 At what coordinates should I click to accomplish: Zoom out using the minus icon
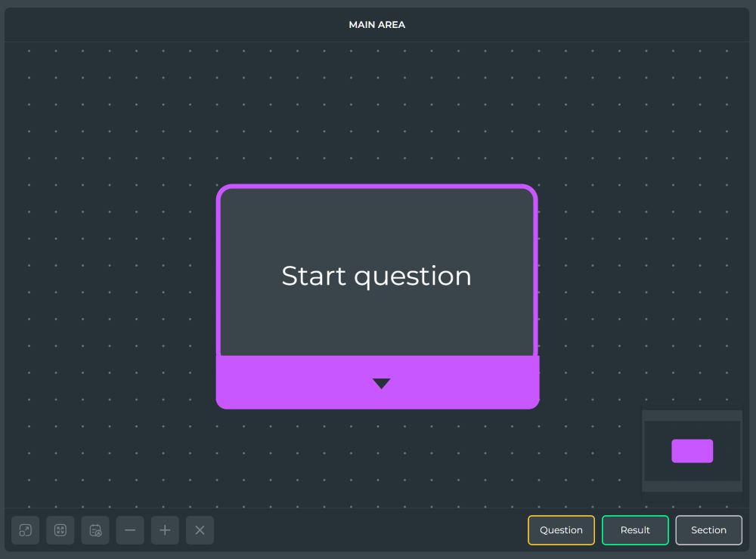point(130,530)
